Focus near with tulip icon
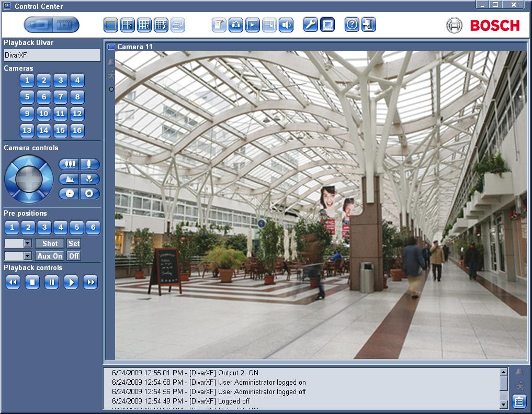Viewport: 532px width, 414px height. pos(89,179)
